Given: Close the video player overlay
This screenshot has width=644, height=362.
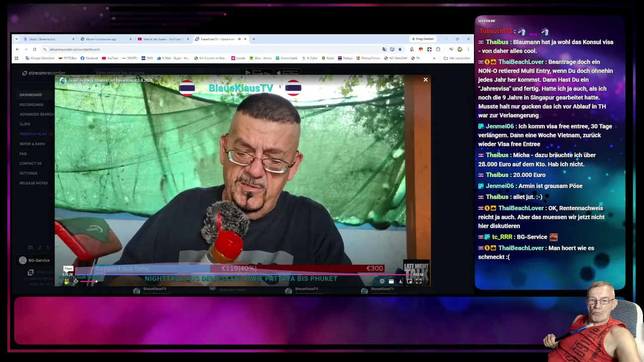Looking at the screenshot, I should click(x=425, y=79).
